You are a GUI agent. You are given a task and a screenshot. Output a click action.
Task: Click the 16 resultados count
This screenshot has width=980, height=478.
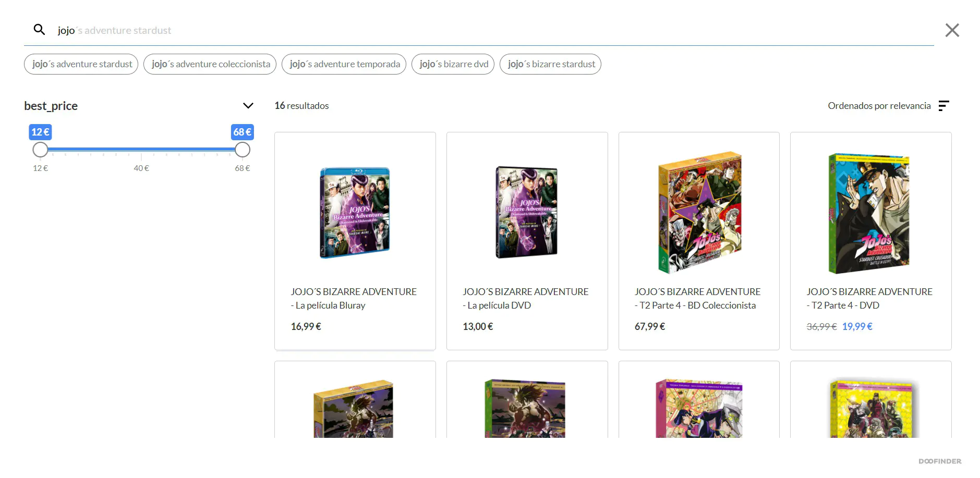[301, 106]
